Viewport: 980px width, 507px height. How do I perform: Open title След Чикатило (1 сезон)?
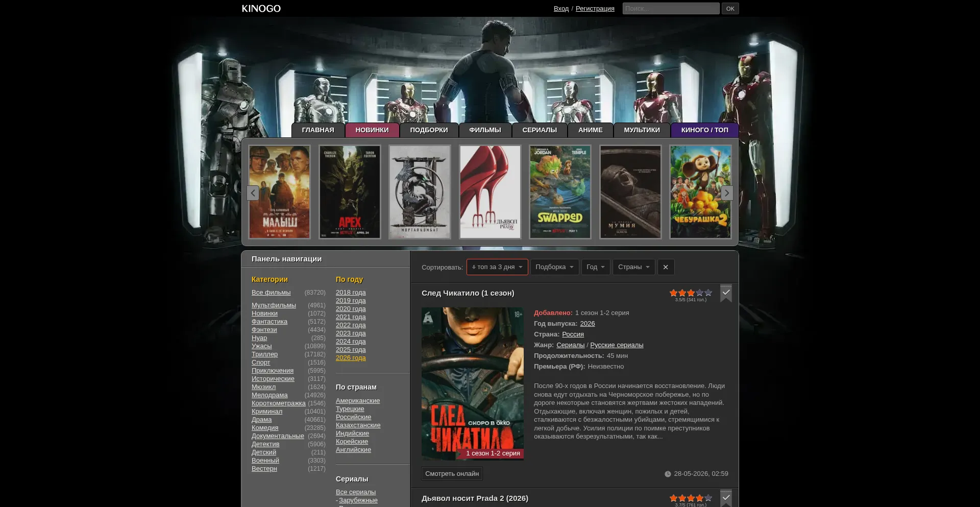[x=468, y=293]
